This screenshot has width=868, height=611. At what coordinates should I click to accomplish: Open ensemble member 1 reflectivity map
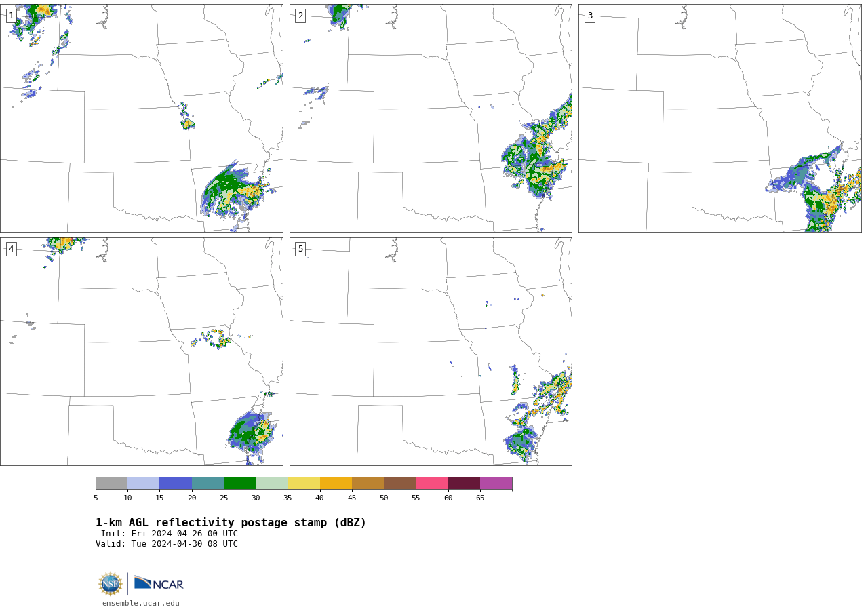(141, 118)
